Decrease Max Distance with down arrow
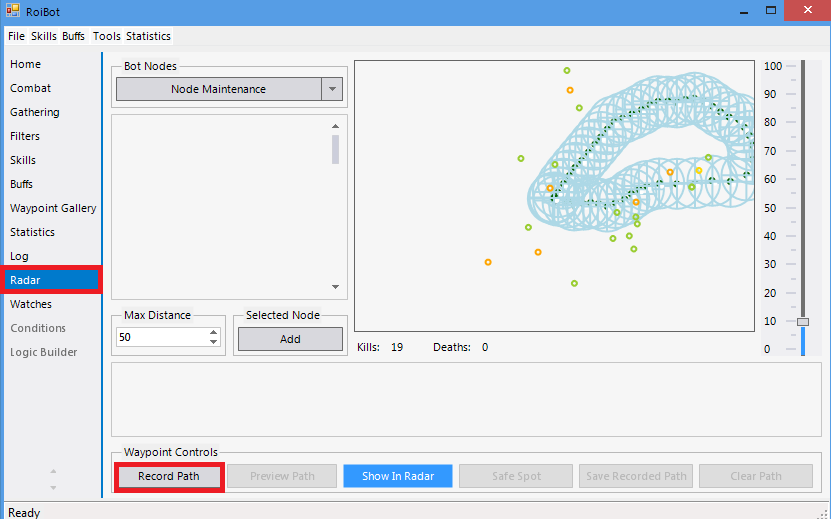Viewport: 831px width, 519px height. pyautogui.click(x=214, y=342)
